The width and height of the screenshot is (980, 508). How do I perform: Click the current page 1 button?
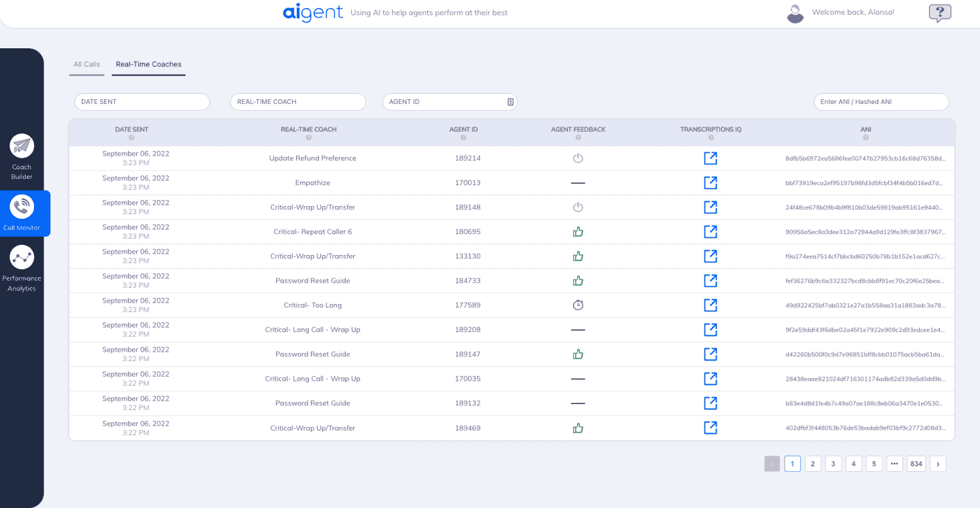792,464
